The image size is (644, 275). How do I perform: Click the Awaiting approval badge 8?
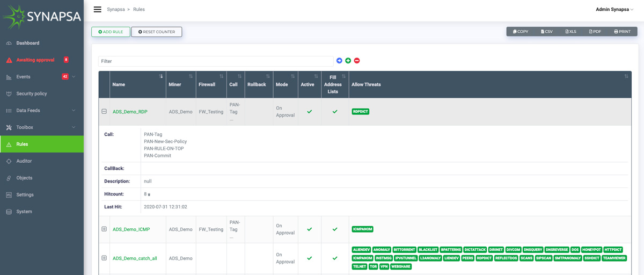pos(66,60)
